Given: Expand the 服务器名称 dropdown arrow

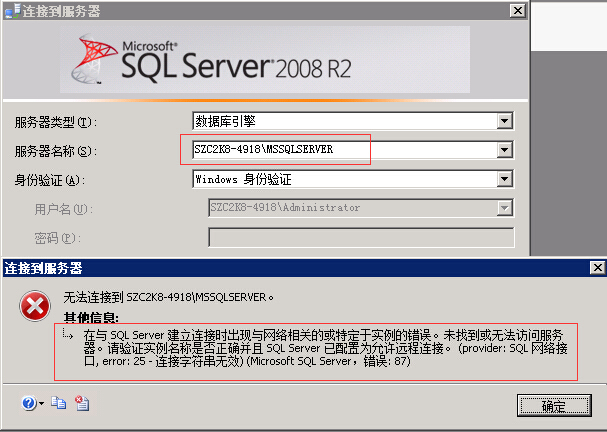Looking at the screenshot, I should point(504,151).
